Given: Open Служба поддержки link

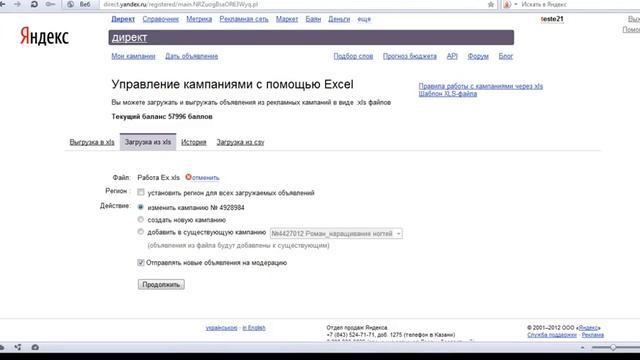Looking at the screenshot, I should point(552,335).
